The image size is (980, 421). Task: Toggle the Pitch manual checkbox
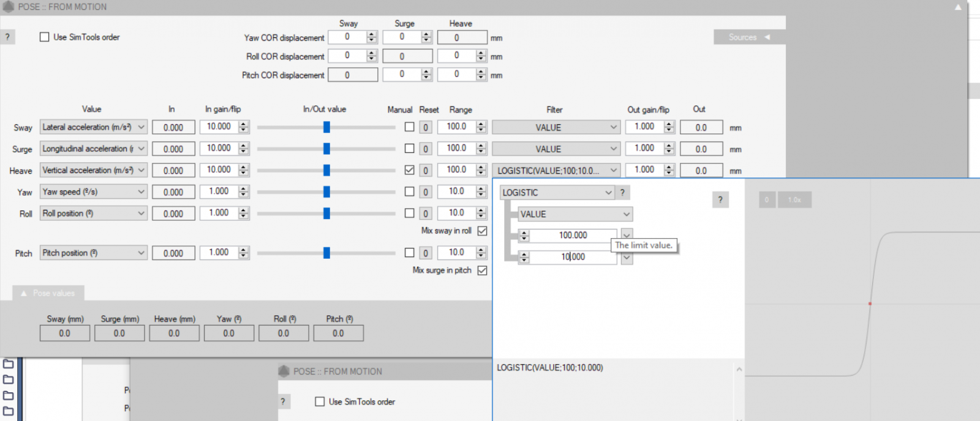pyautogui.click(x=410, y=252)
